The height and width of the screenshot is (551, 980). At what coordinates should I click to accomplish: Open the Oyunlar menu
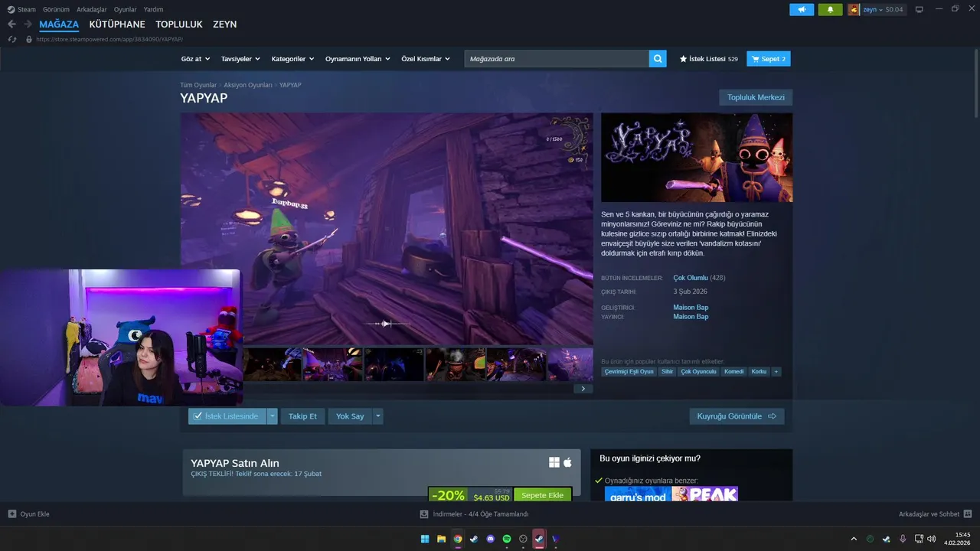pos(126,9)
